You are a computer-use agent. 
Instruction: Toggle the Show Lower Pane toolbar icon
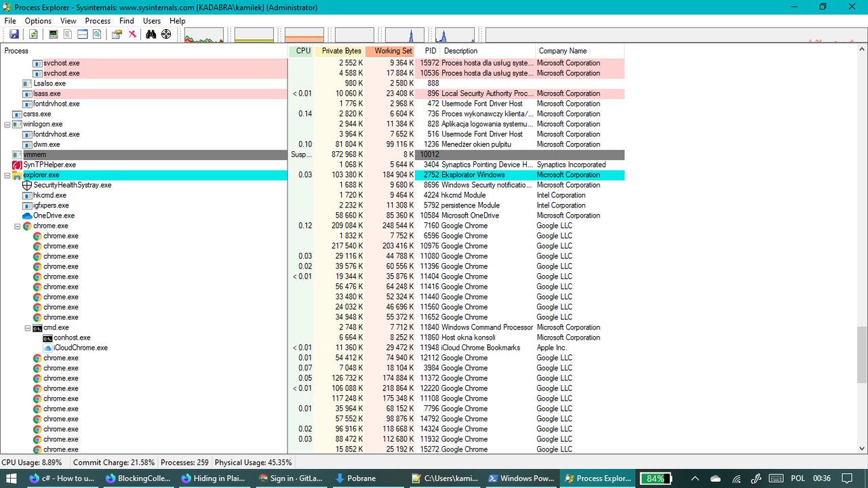[x=82, y=35]
